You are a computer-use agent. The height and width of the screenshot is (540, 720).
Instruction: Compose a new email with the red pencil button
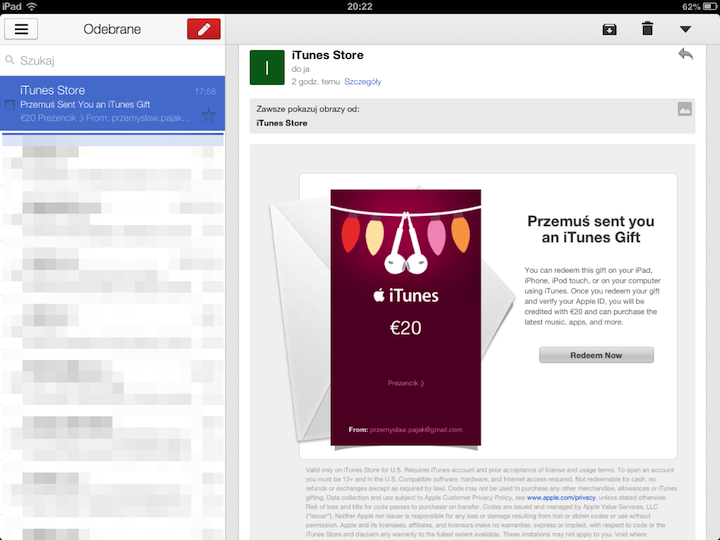point(204,29)
